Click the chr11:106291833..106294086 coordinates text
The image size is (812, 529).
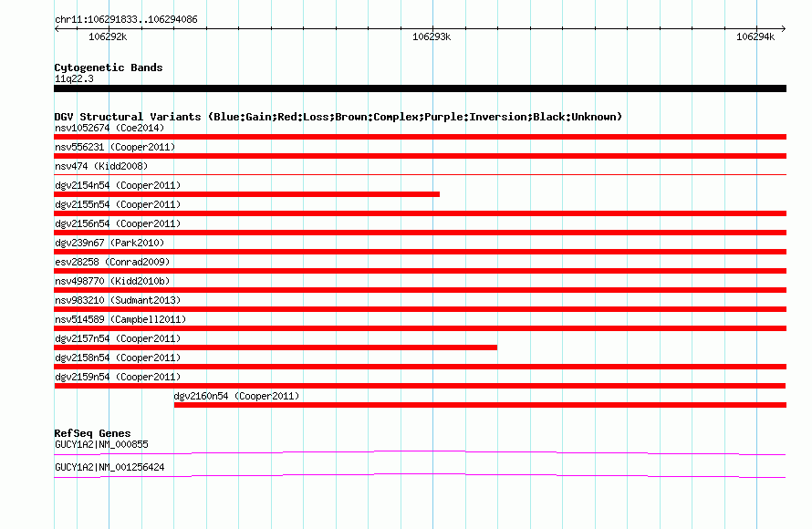click(126, 19)
